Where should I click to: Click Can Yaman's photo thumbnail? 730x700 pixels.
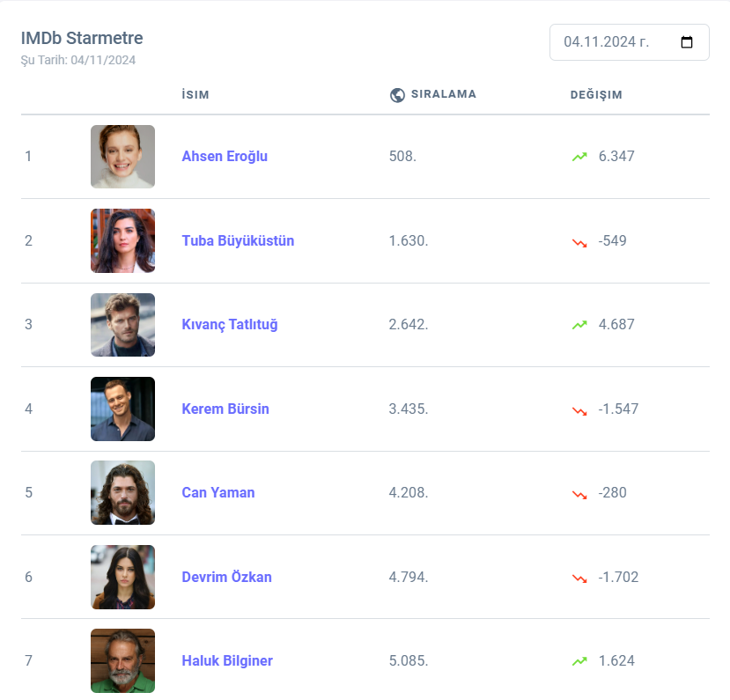(122, 493)
